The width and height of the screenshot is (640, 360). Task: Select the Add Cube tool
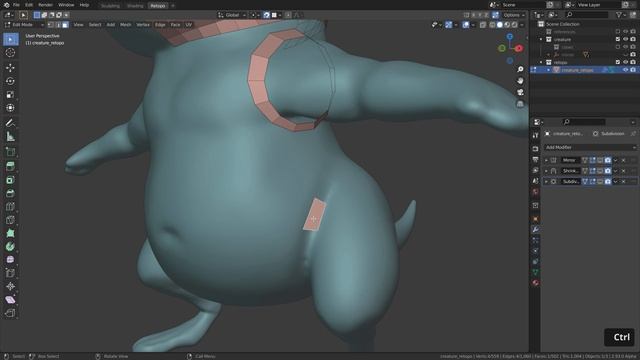(x=10, y=151)
